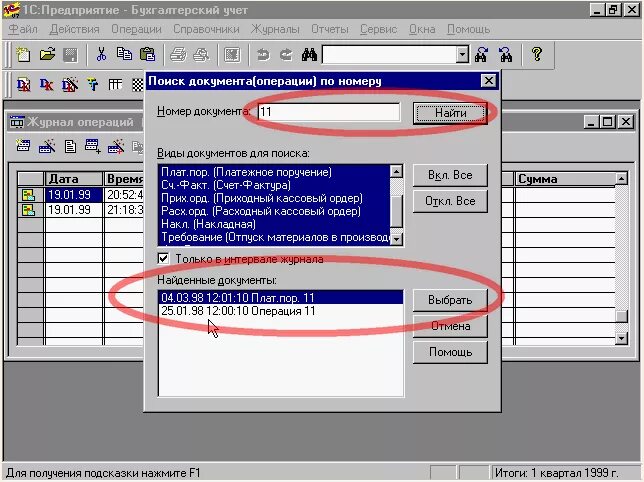Click scroll up arrow of document types list
Viewport: 644px width, 482px height.
tap(396, 171)
